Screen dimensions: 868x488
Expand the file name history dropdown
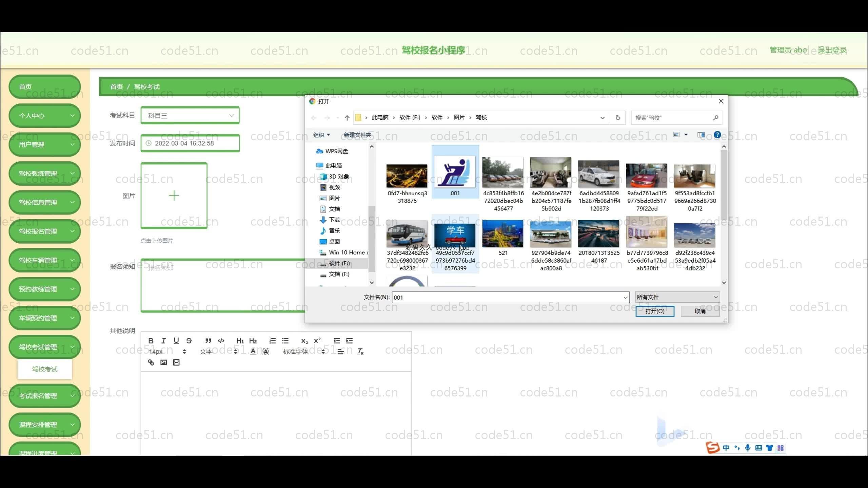click(625, 298)
